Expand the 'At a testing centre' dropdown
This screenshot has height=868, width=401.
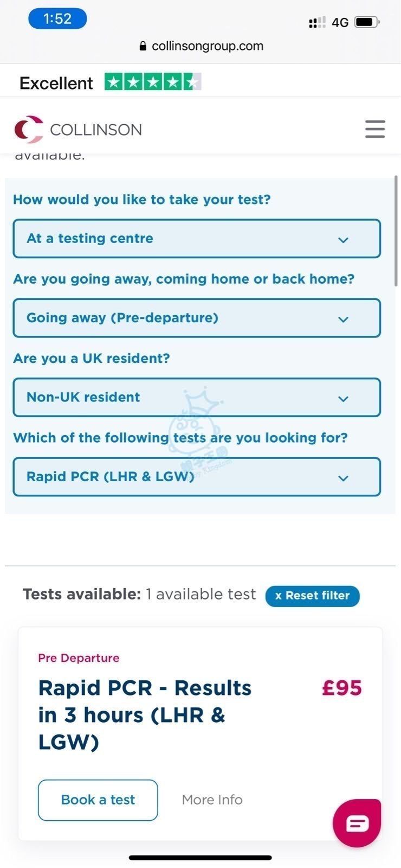[197, 239]
